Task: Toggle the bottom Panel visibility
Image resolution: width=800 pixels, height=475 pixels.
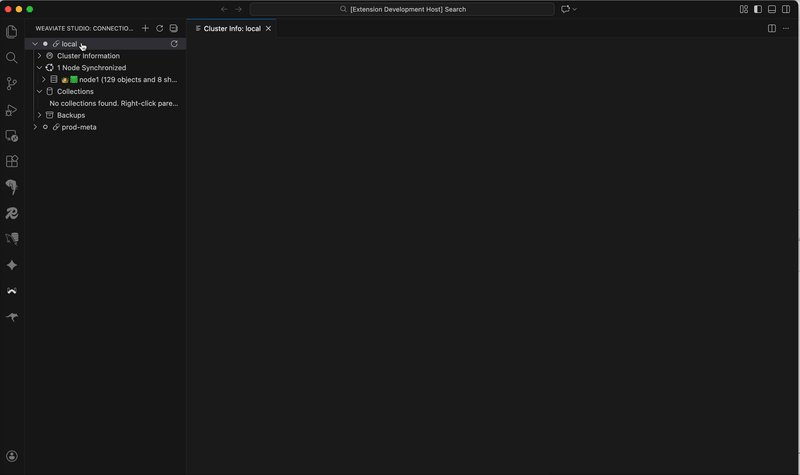Action: [772, 9]
